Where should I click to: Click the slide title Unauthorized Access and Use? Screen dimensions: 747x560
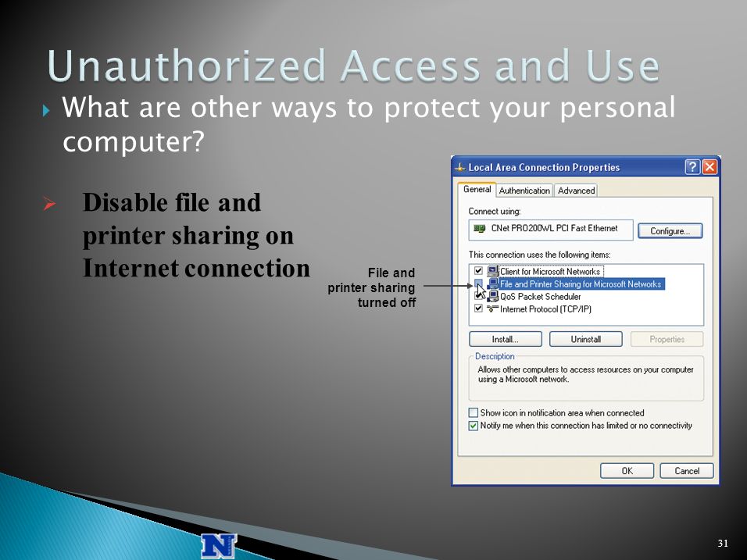tap(353, 66)
